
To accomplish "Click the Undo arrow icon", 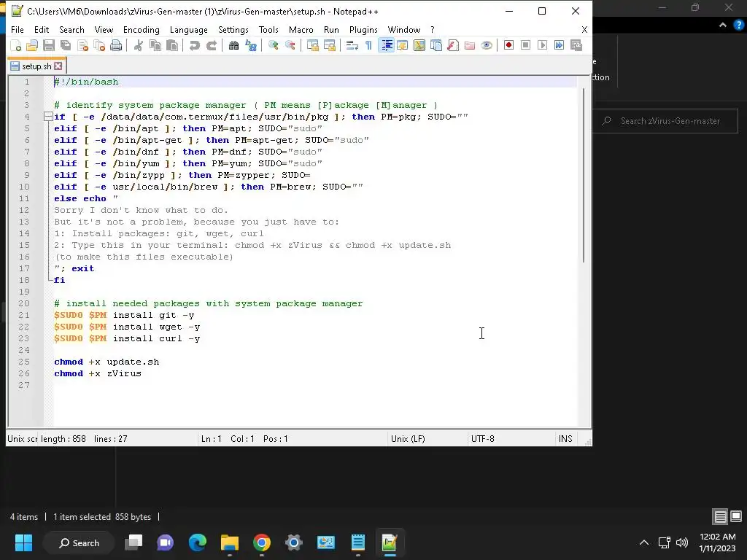I will [x=194, y=45].
